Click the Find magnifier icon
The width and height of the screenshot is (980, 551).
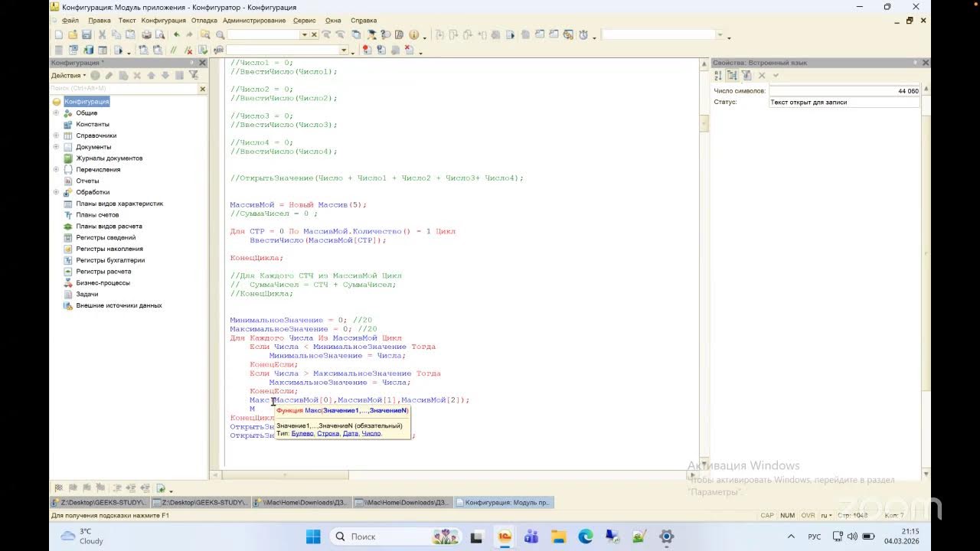[220, 34]
